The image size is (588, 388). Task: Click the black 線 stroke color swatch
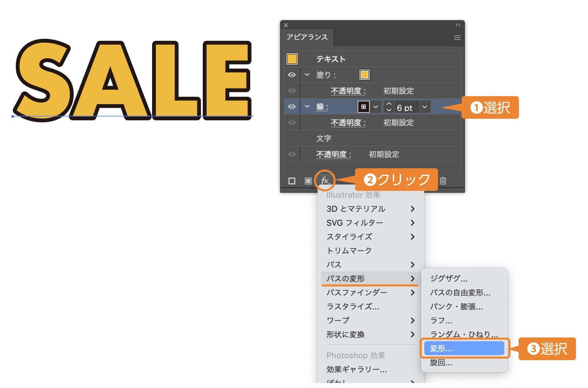point(364,107)
